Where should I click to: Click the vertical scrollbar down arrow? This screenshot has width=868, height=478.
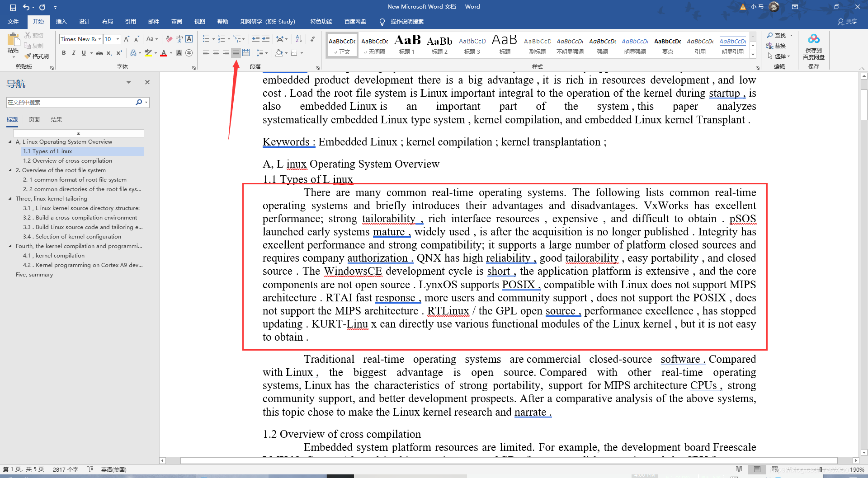(864, 453)
